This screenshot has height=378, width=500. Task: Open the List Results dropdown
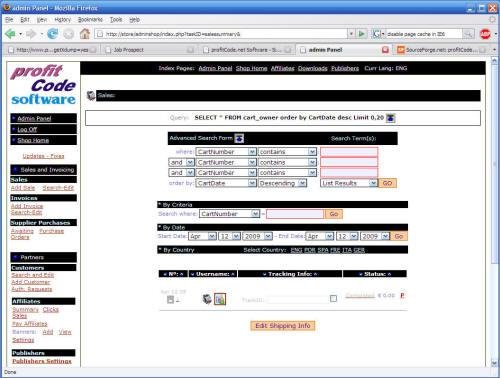click(x=349, y=183)
